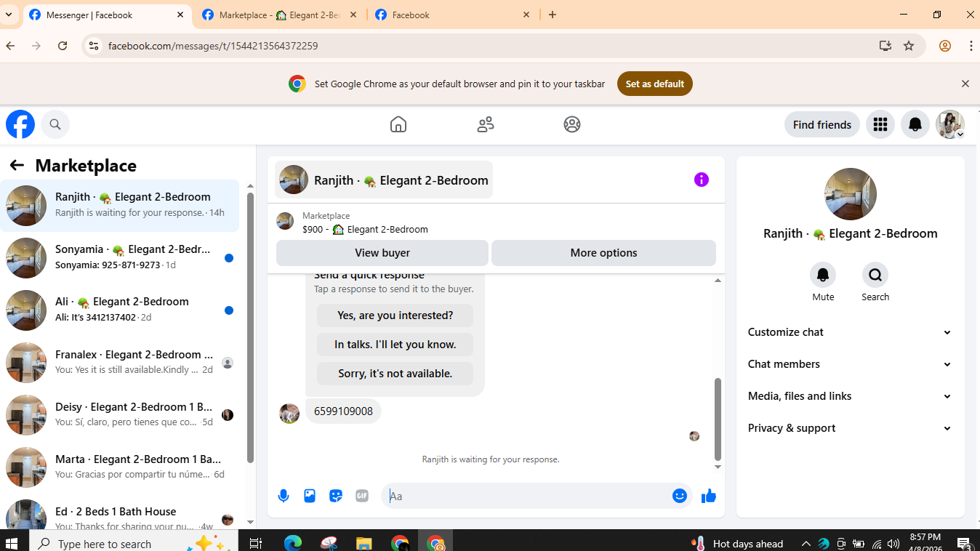Open the Groups icon in top navigation
This screenshot has height=551, width=980.
(x=572, y=124)
